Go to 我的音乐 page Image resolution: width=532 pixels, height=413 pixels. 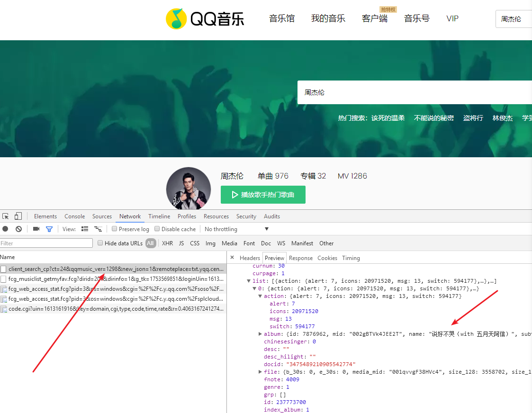click(328, 18)
